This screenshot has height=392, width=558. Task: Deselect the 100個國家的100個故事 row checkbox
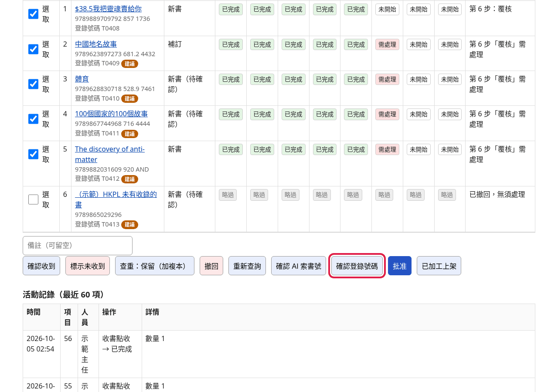tap(33, 119)
